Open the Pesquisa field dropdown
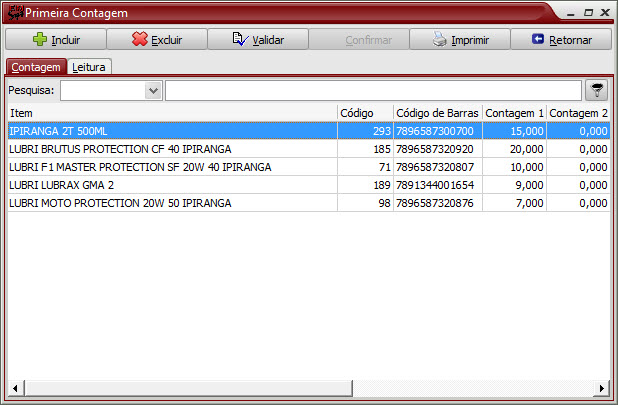Image resolution: width=618 pixels, height=405 pixels. [153, 91]
